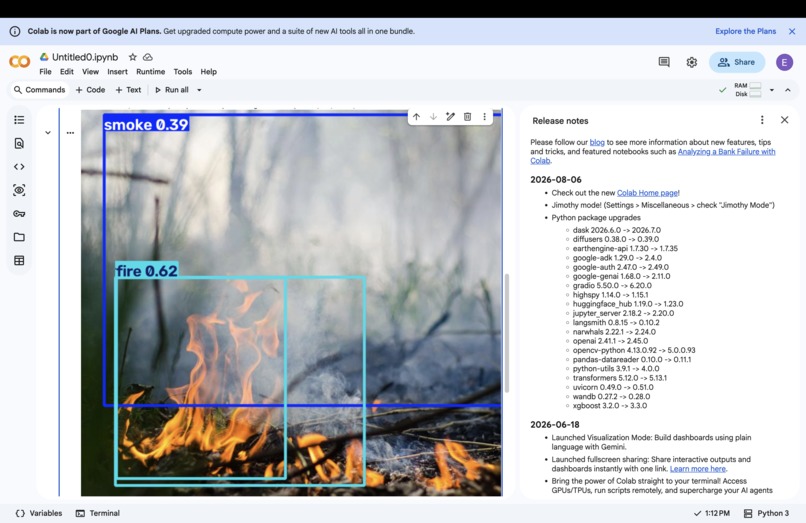This screenshot has height=523, width=806.
Task: Click the Share button
Action: tap(737, 62)
